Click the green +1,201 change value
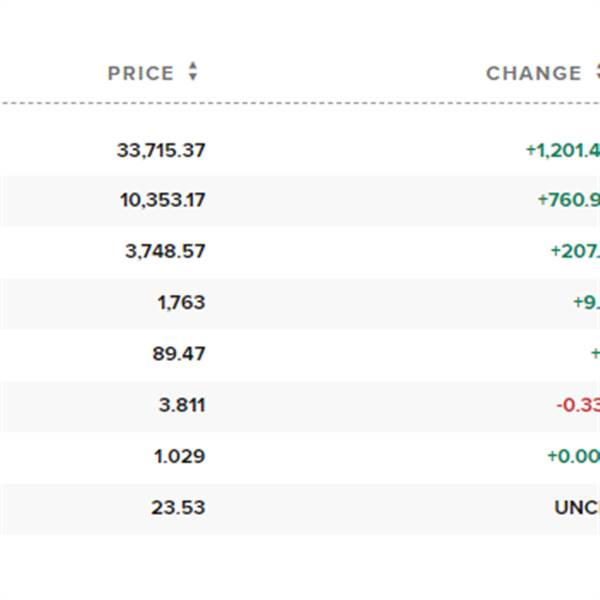Screen dimensions: 600x600 [563, 150]
